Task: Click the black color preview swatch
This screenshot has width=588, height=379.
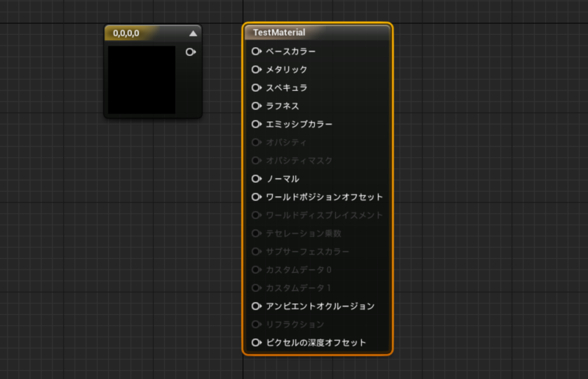Action: (x=142, y=80)
